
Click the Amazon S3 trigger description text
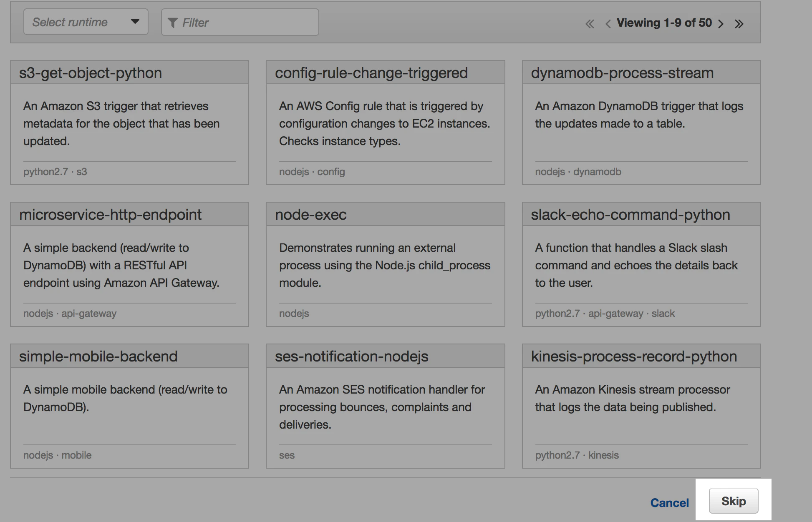click(121, 123)
